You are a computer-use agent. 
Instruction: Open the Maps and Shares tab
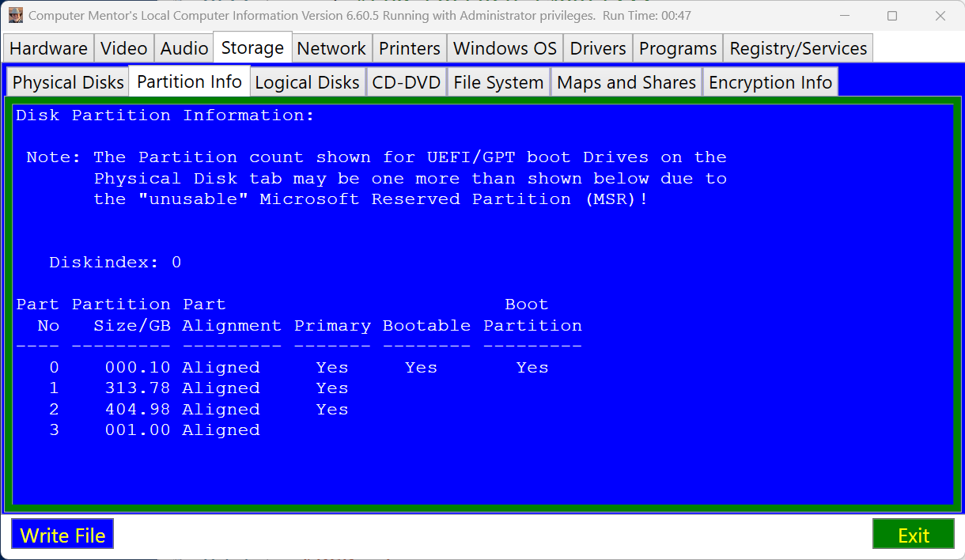[626, 81]
